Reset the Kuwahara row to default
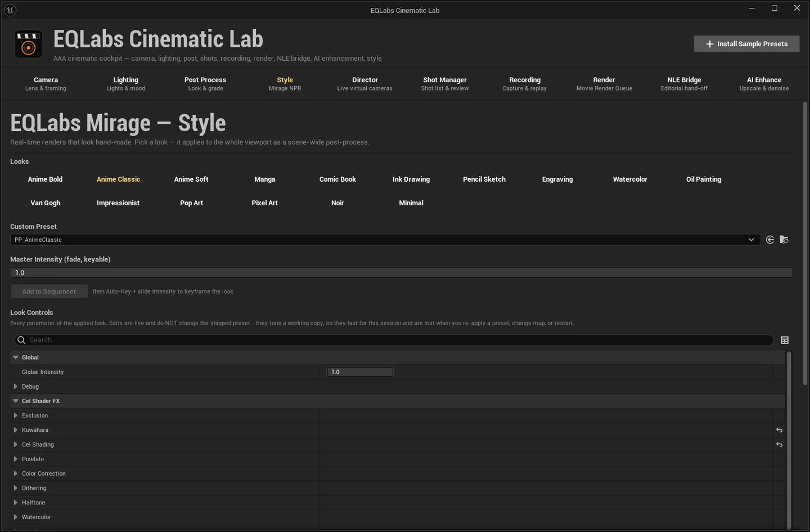 click(x=779, y=430)
